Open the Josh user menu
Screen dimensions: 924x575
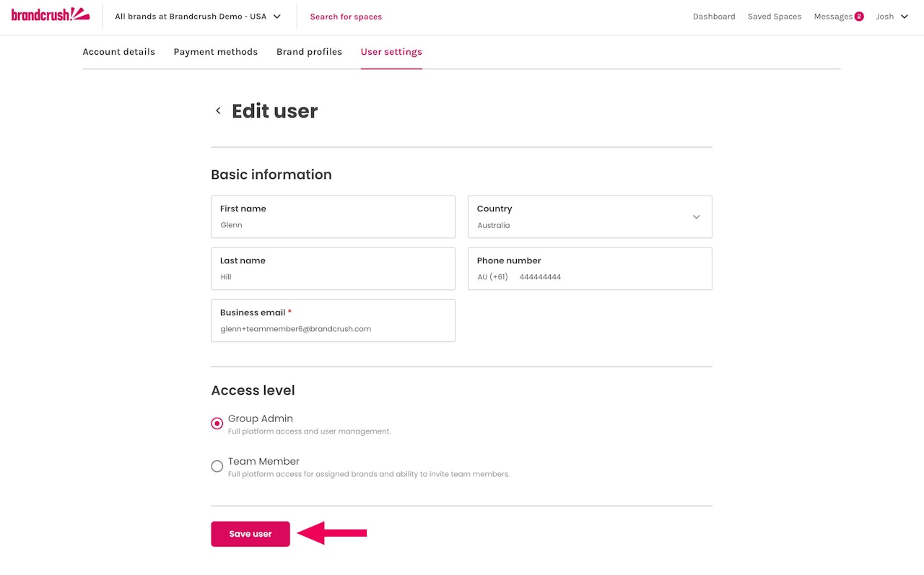(892, 17)
